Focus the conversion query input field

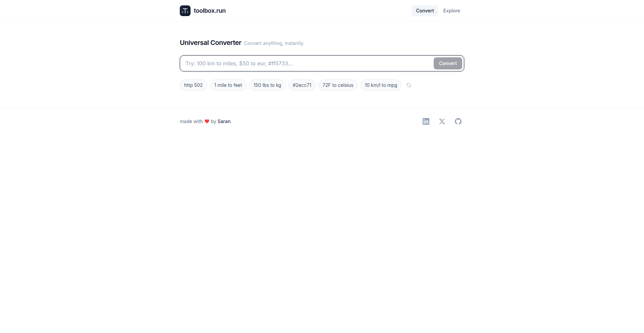[307, 63]
